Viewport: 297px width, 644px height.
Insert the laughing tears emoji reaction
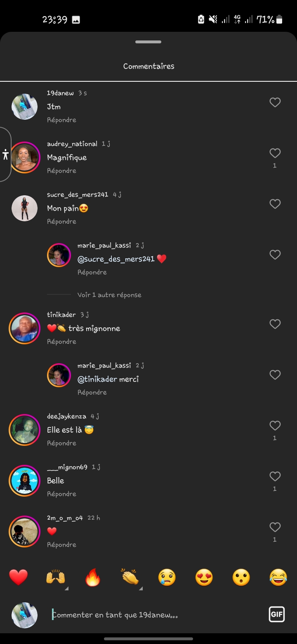[x=278, y=577]
